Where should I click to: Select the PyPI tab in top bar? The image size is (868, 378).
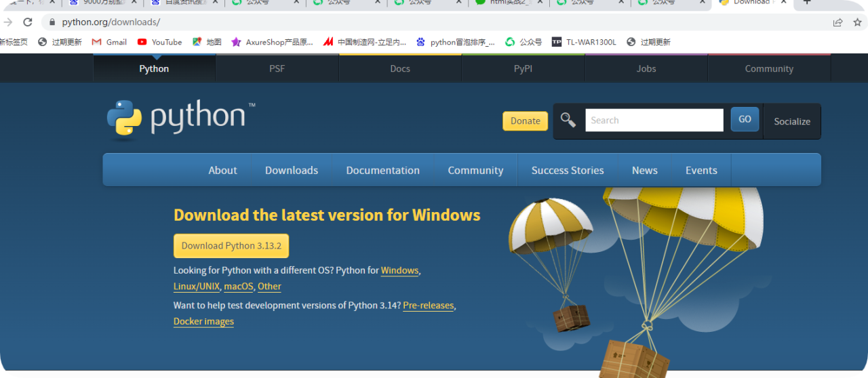[x=523, y=68]
